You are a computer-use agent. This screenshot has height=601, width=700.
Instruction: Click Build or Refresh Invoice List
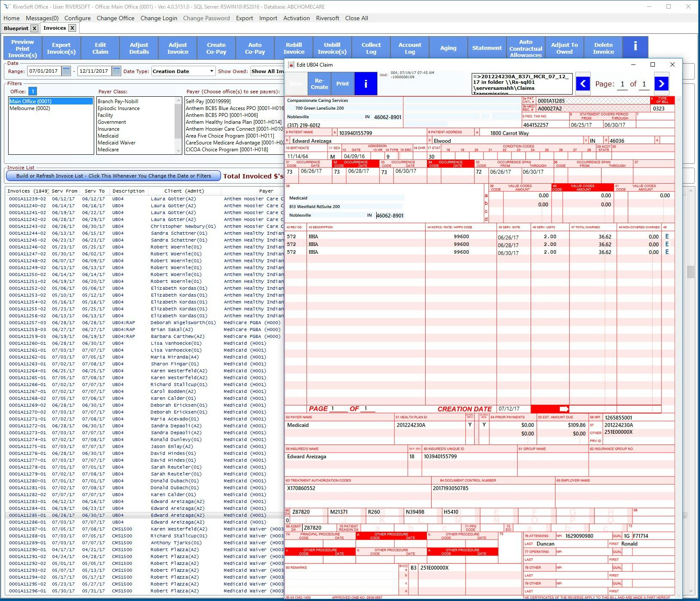114,175
